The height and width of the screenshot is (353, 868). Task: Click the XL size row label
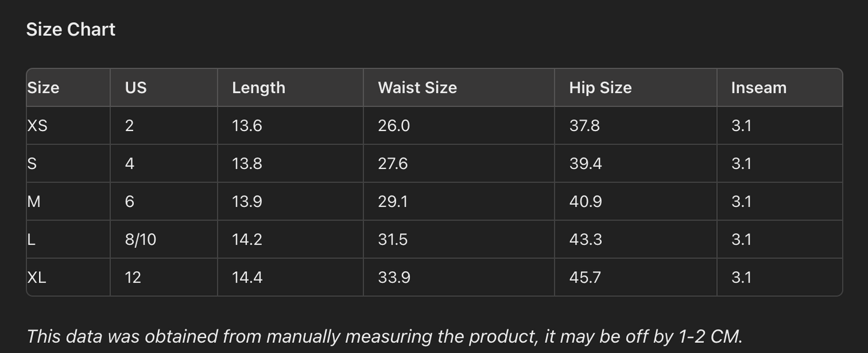click(x=37, y=277)
